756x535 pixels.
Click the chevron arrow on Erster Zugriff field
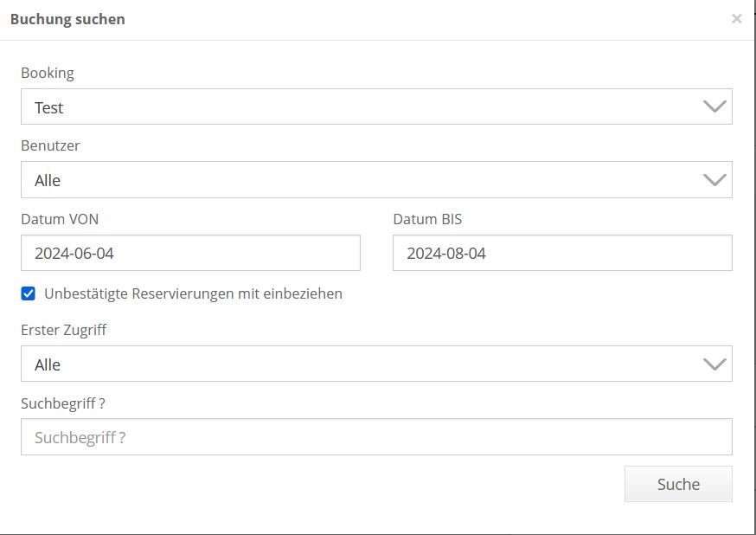coord(714,364)
